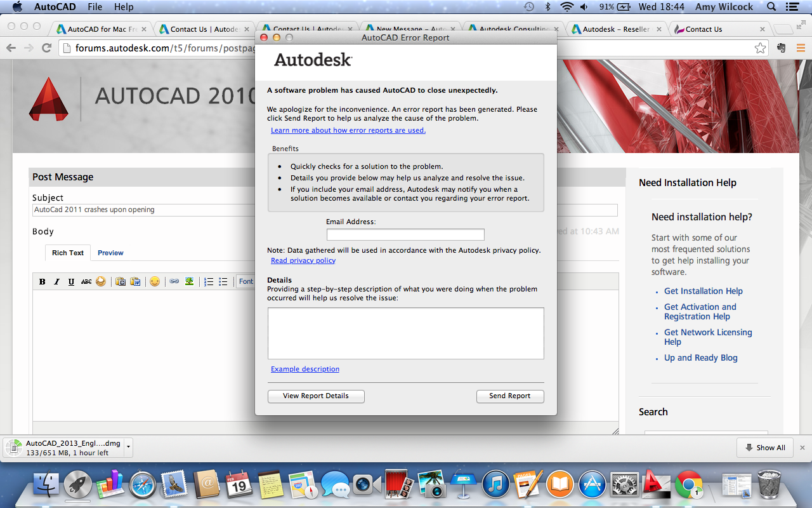Close the downloads bar
This screenshot has height=508, width=812.
[802, 448]
